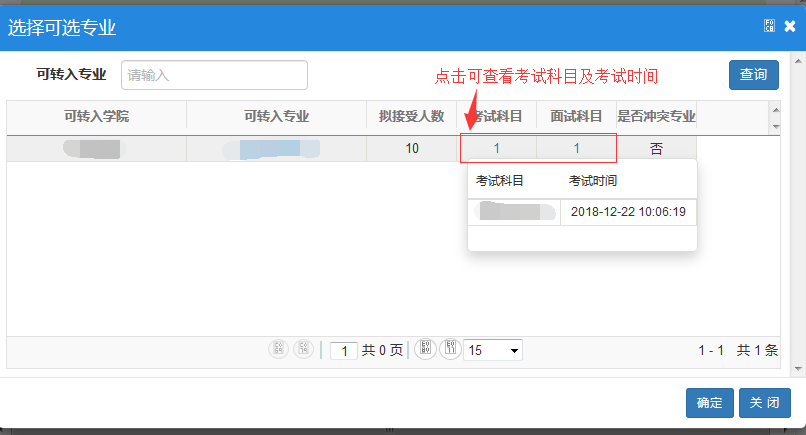
Task: Click the next page pagination icon
Action: [x=425, y=349]
